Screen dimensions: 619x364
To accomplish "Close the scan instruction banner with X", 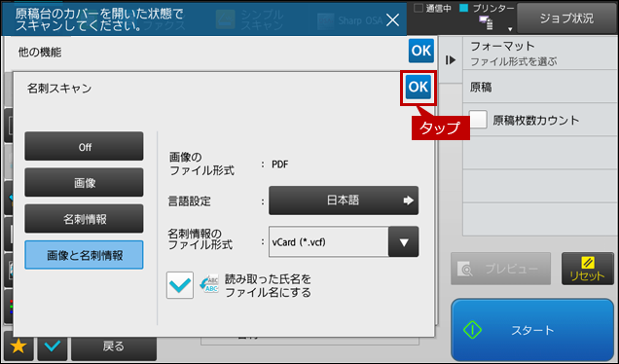I will coord(392,19).
